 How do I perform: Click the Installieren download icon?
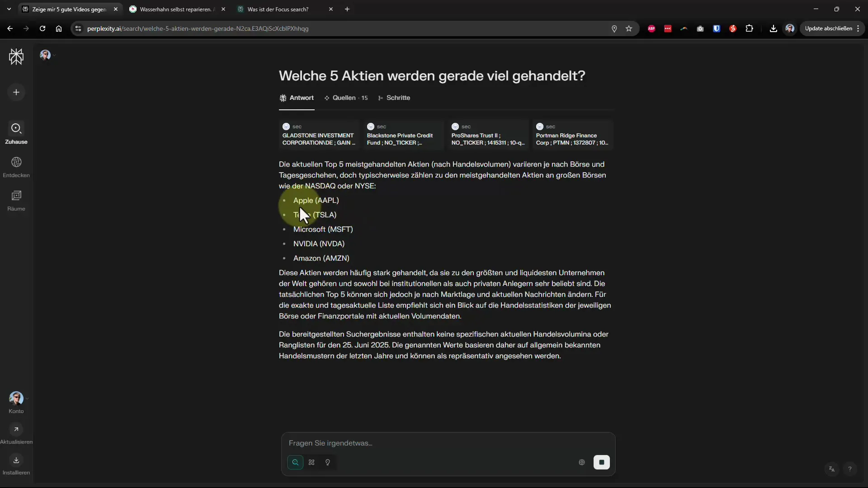(x=16, y=460)
